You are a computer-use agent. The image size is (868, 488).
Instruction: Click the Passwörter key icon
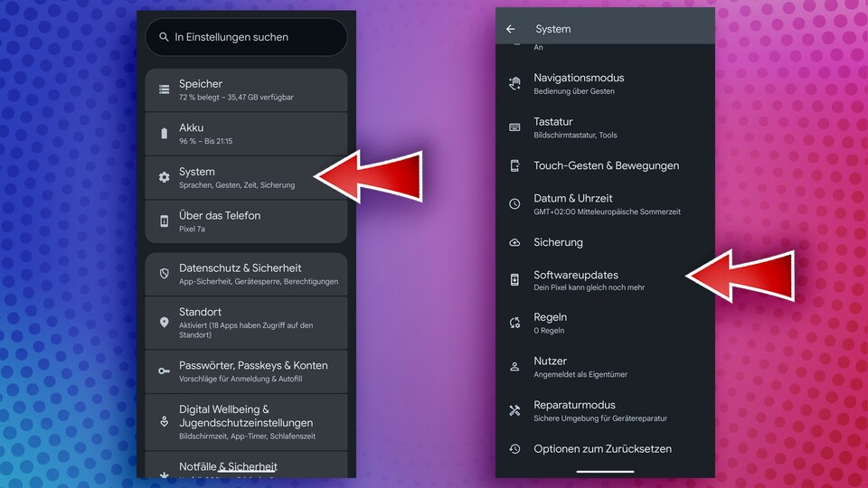click(x=164, y=371)
